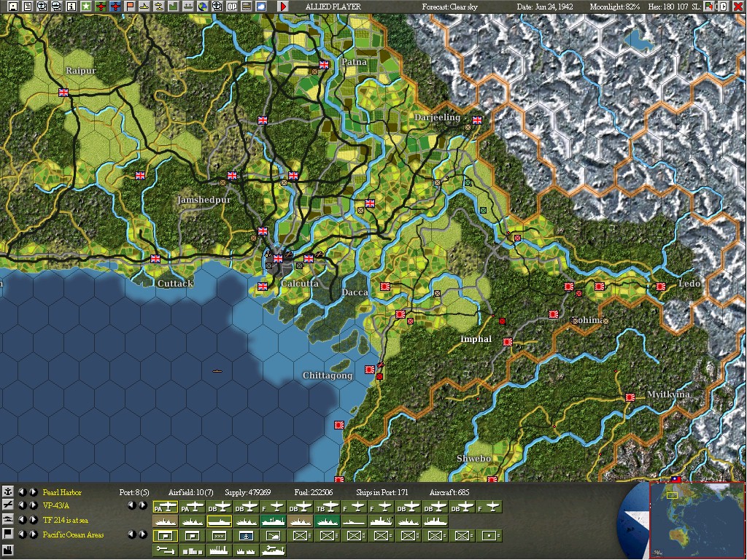Click the white star on green toolbar icon
Viewport: 747px width, 560px height.
click(86, 6)
